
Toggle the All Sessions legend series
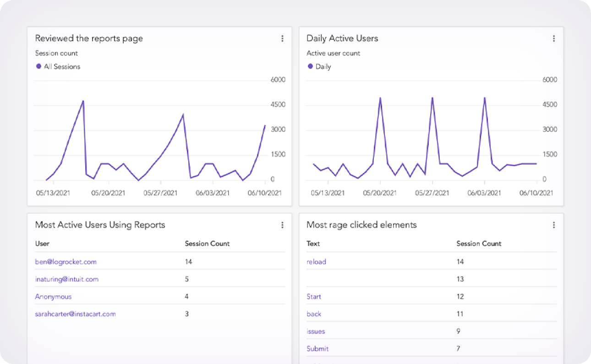point(58,66)
